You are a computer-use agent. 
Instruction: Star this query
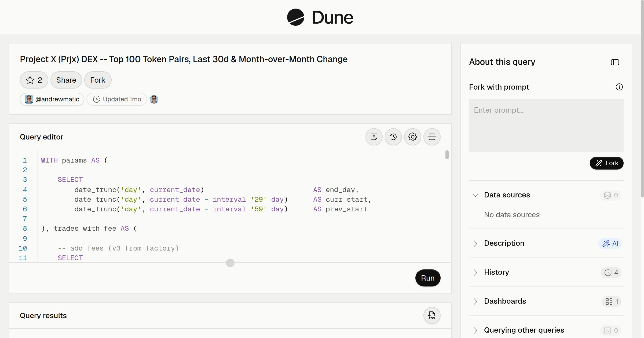pyautogui.click(x=34, y=80)
